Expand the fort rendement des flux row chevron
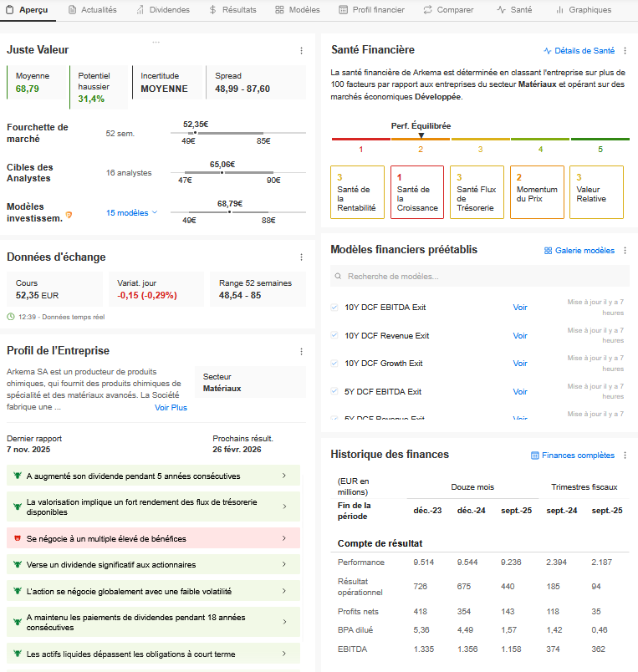638x672 pixels. coord(284,507)
